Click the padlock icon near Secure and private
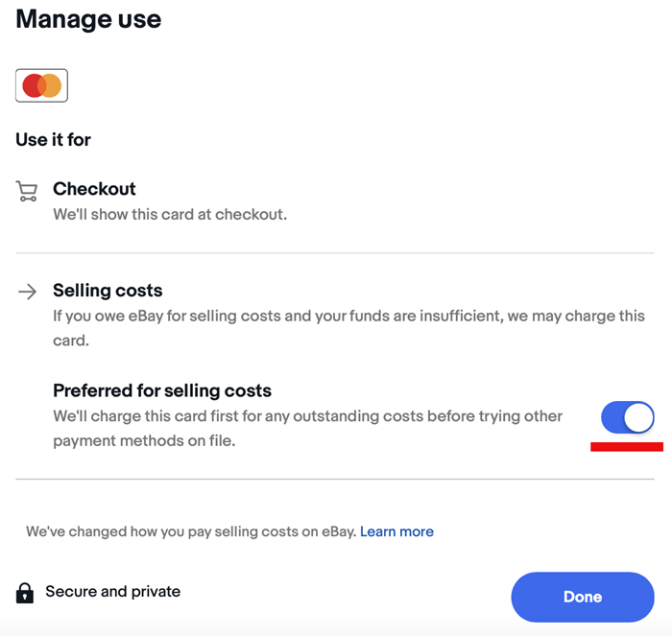This screenshot has height=636, width=672. pos(25,593)
